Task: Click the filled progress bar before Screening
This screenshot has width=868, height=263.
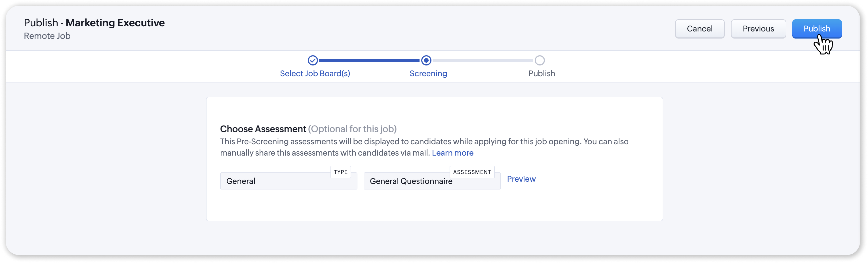Action: pyautogui.click(x=369, y=61)
